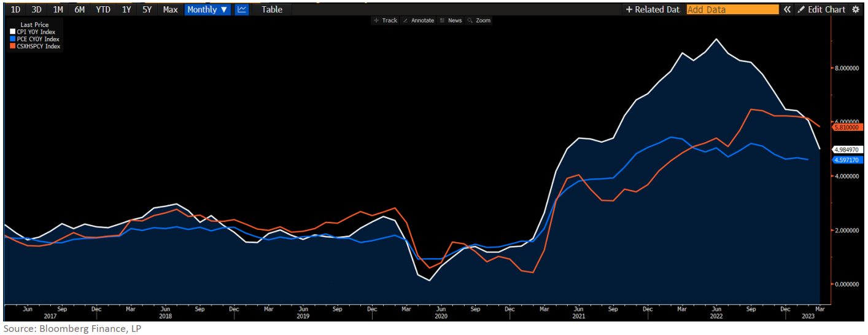Screen dimensions: 868x335
Task: Choose the YTD range
Action: pos(103,9)
